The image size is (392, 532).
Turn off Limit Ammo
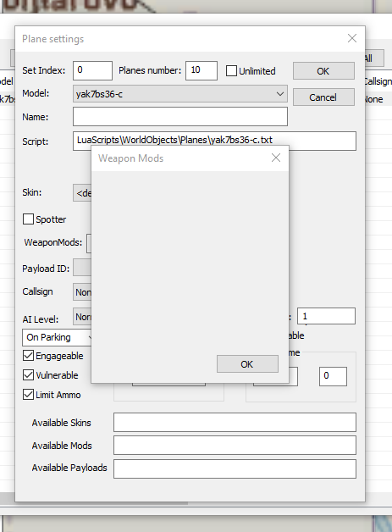point(28,395)
